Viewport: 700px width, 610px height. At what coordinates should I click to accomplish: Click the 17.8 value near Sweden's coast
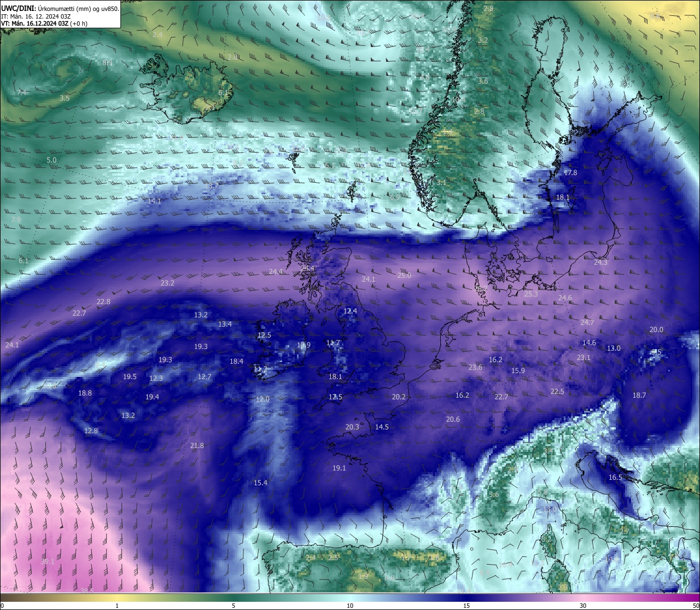570,172
